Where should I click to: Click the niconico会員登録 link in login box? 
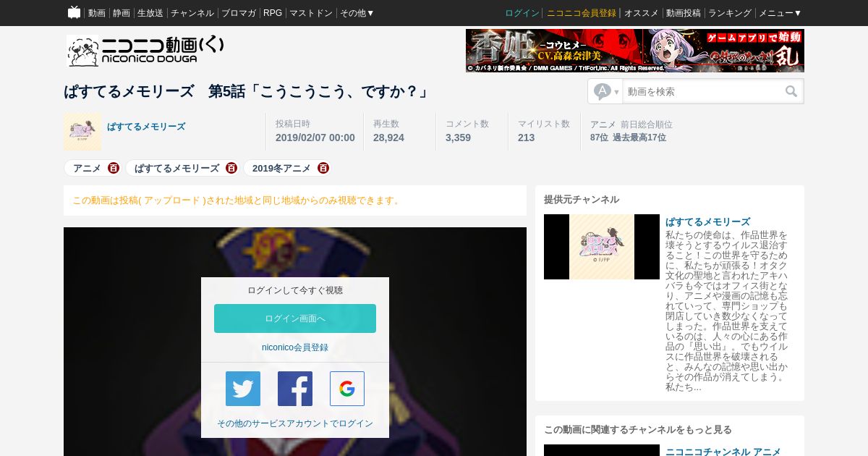pos(295,347)
